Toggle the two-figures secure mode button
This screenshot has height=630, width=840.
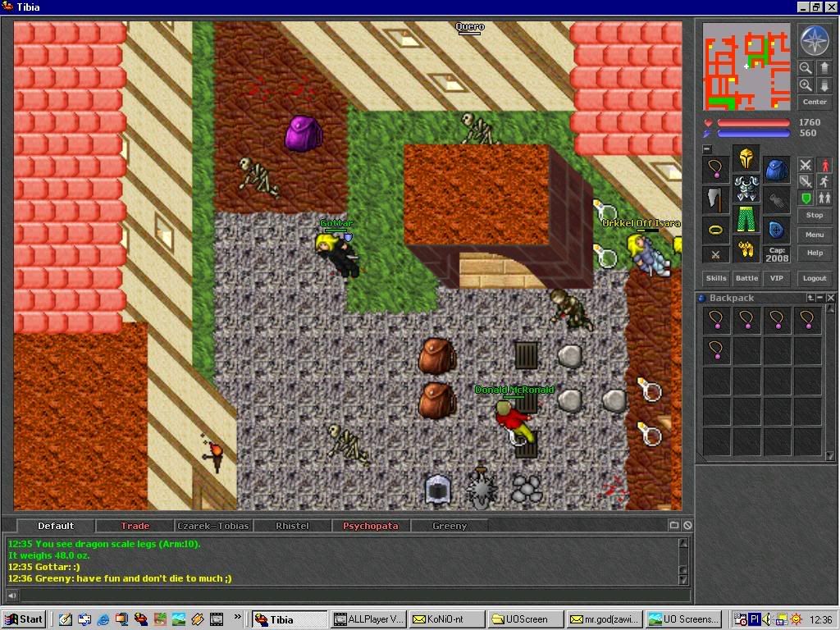click(824, 199)
